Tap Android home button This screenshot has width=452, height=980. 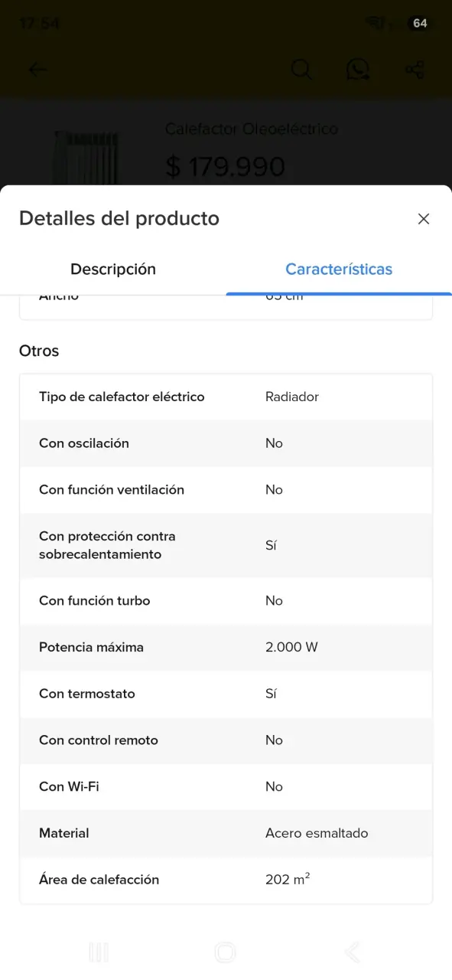click(226, 952)
